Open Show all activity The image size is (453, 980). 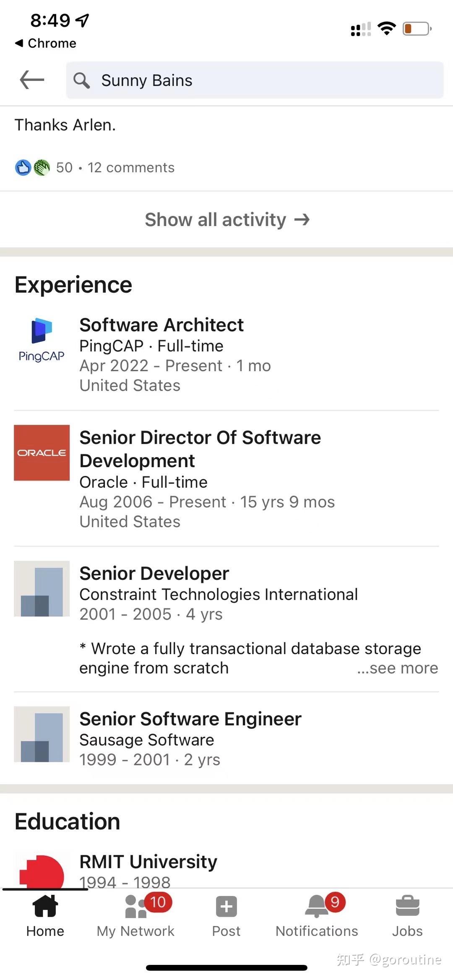point(226,219)
